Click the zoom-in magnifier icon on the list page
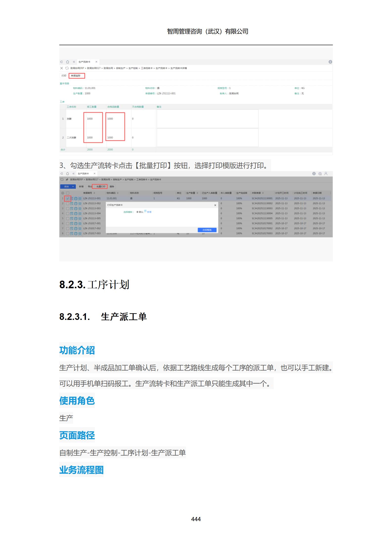This screenshot has height=555, width=392. coord(320,174)
